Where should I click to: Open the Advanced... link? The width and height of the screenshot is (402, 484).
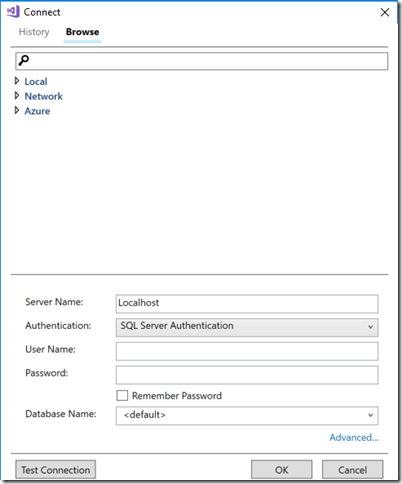[354, 437]
